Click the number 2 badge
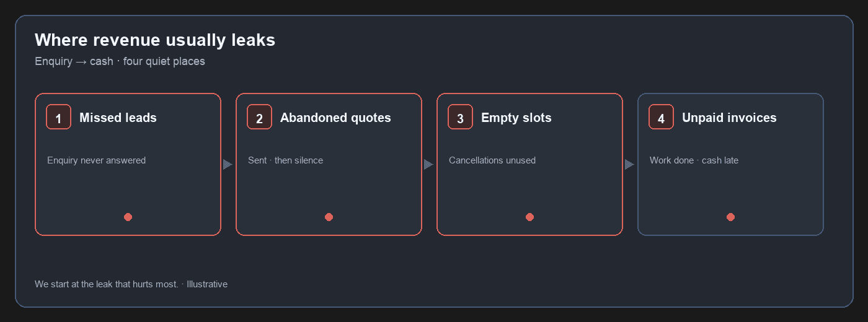 [x=259, y=117]
